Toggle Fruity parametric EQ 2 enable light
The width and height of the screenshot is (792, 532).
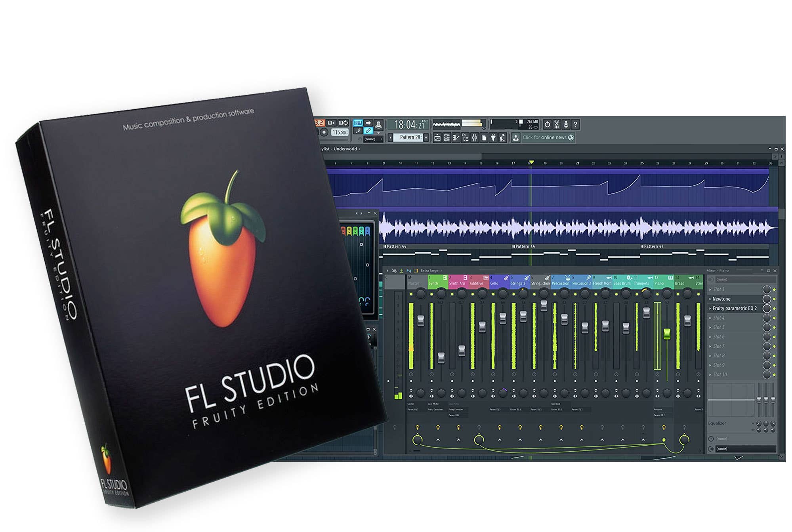774,309
